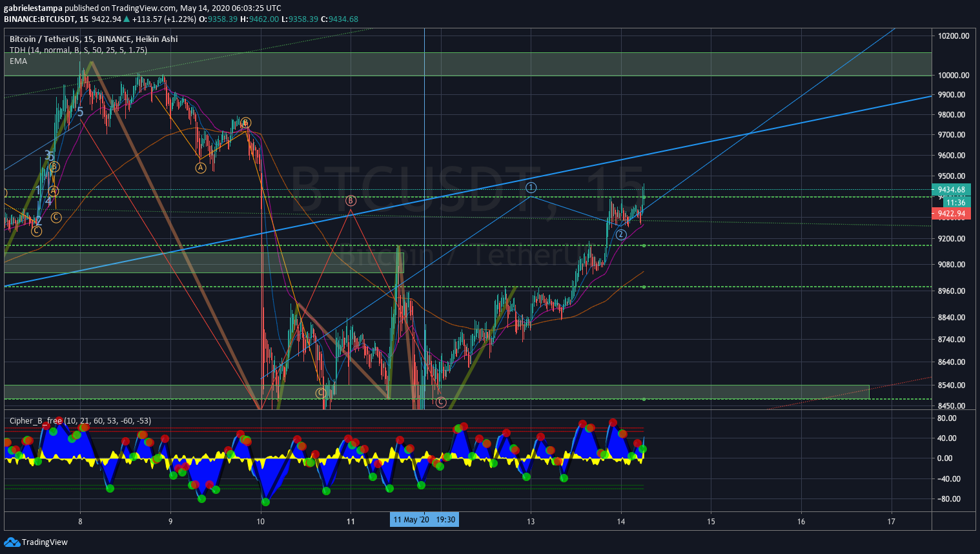Image resolution: width=980 pixels, height=554 pixels.
Task: Select red circled B label near 9400
Action: (x=351, y=201)
